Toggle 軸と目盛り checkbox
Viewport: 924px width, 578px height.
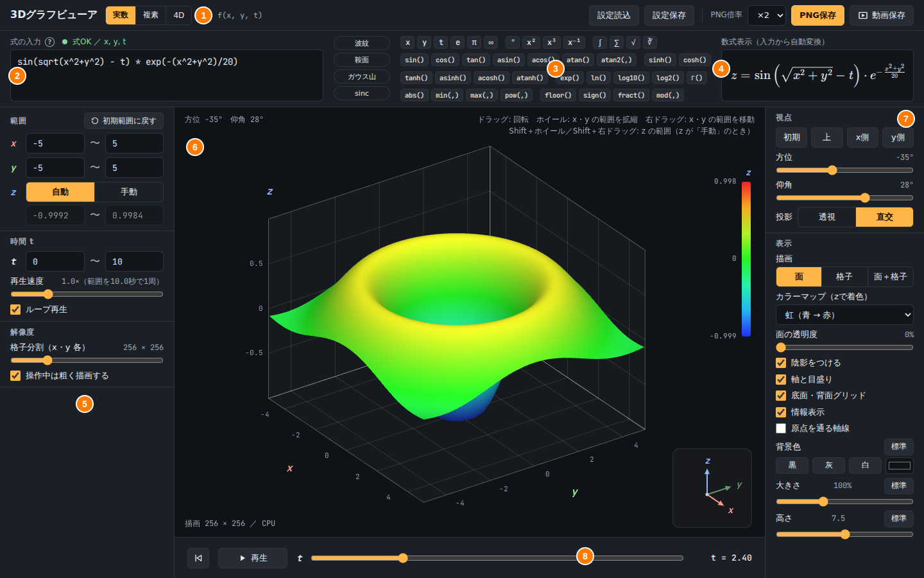tap(781, 380)
